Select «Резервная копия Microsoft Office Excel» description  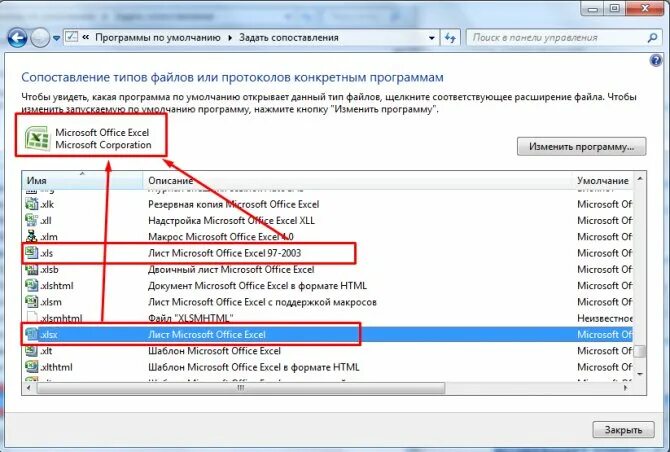pos(233,204)
